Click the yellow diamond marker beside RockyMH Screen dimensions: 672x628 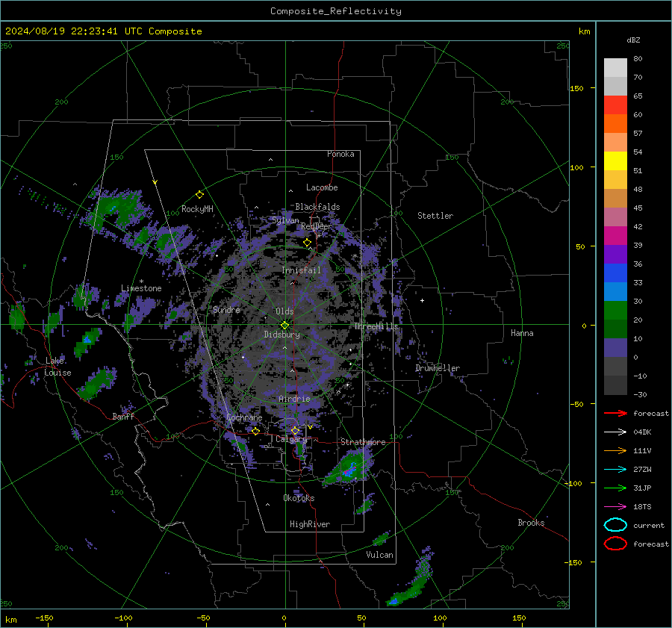click(199, 195)
